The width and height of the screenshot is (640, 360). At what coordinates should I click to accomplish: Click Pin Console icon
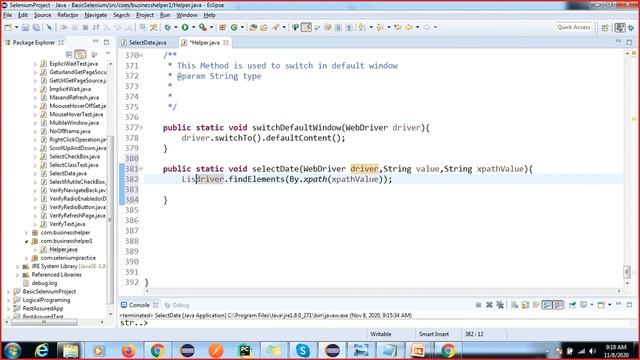coord(573,305)
